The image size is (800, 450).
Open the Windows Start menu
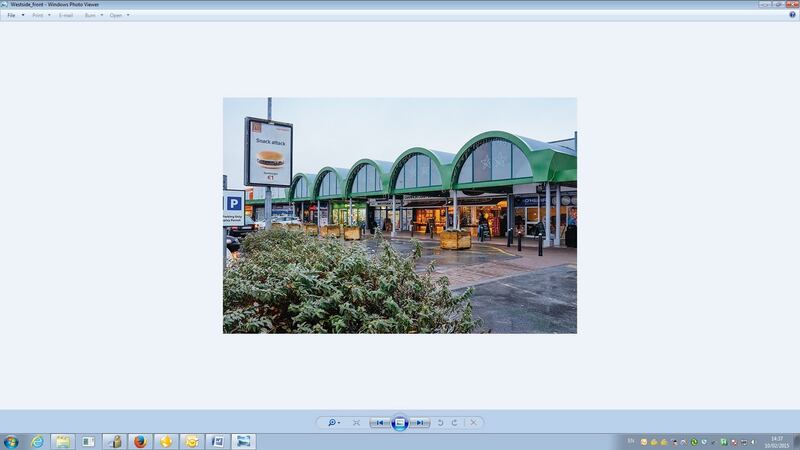point(11,441)
